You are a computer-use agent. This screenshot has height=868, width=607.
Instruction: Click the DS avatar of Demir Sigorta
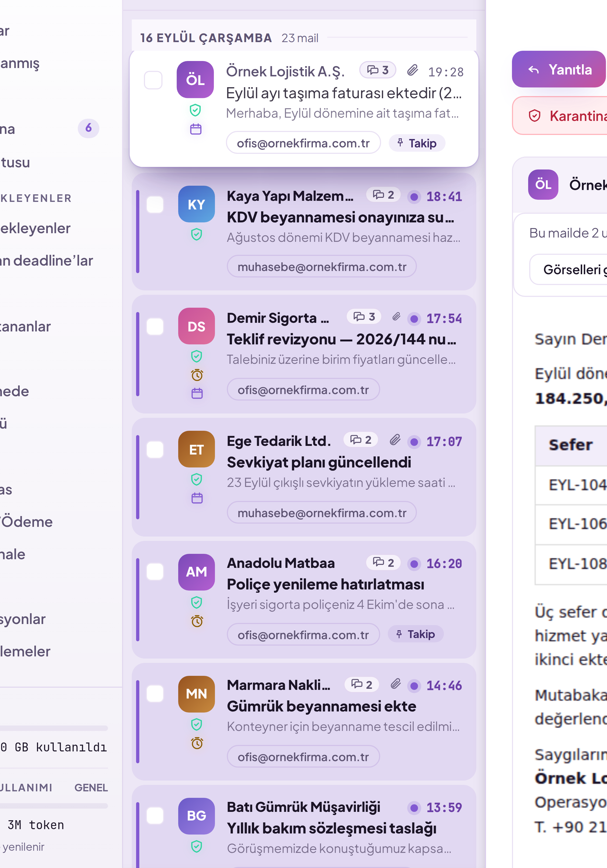[x=197, y=326]
